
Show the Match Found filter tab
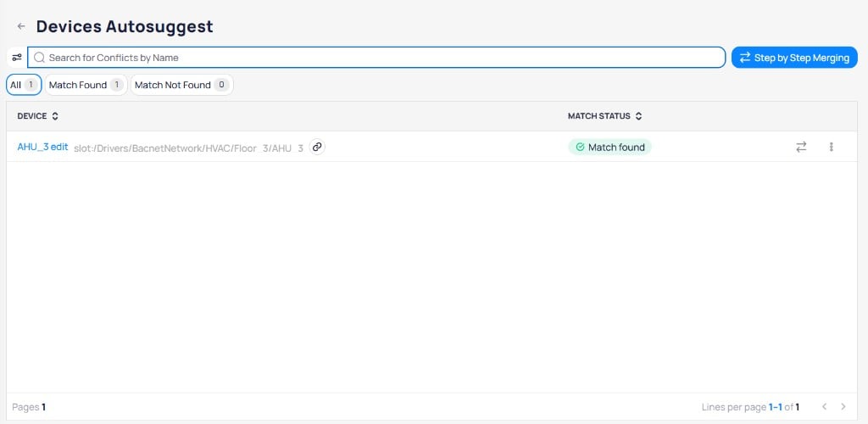point(86,85)
